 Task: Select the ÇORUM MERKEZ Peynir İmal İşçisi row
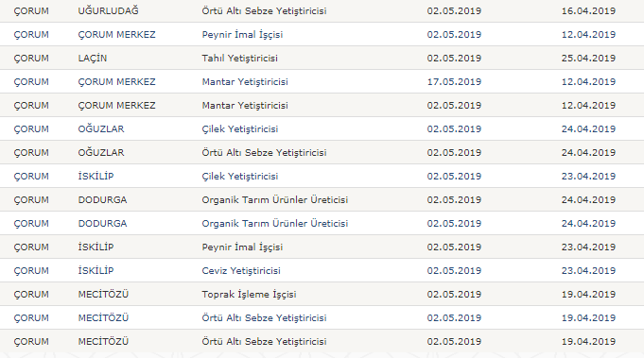click(322, 34)
